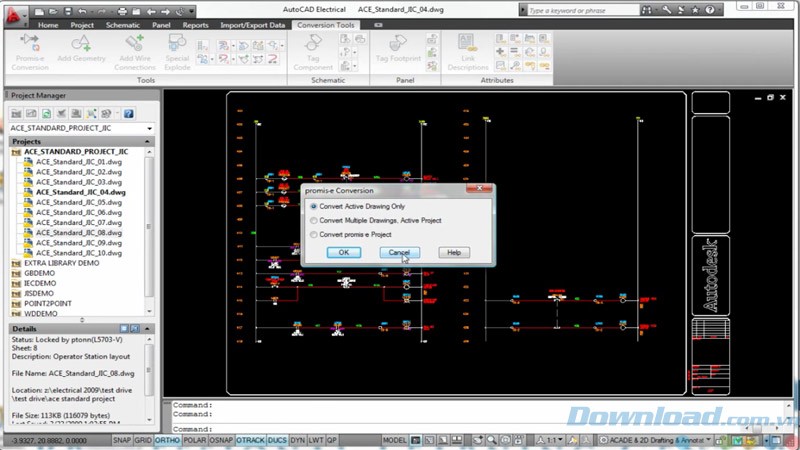
Task: Toggle POLAR tracking in status bar
Action: [x=194, y=440]
